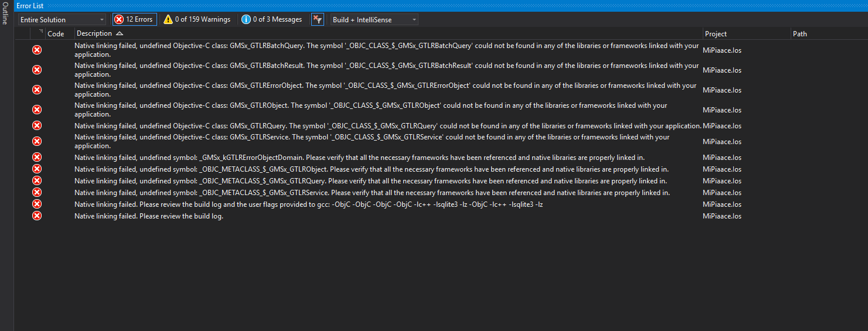Select the undefined class GMSx_GTLRService description
Image resolution: width=868 pixels, height=331 pixels.
372,141
